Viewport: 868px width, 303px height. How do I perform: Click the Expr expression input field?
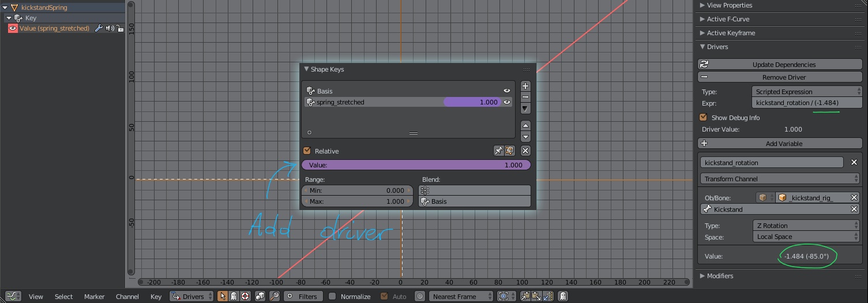click(x=807, y=103)
